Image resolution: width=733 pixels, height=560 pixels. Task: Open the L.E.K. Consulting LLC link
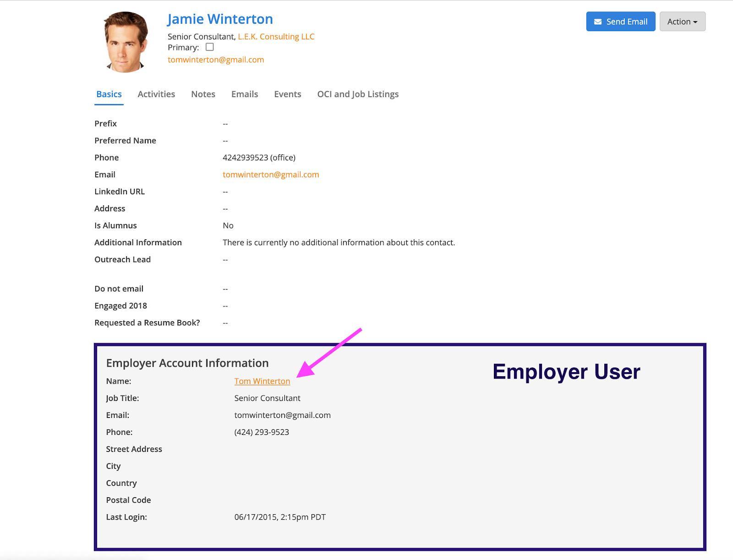point(276,37)
